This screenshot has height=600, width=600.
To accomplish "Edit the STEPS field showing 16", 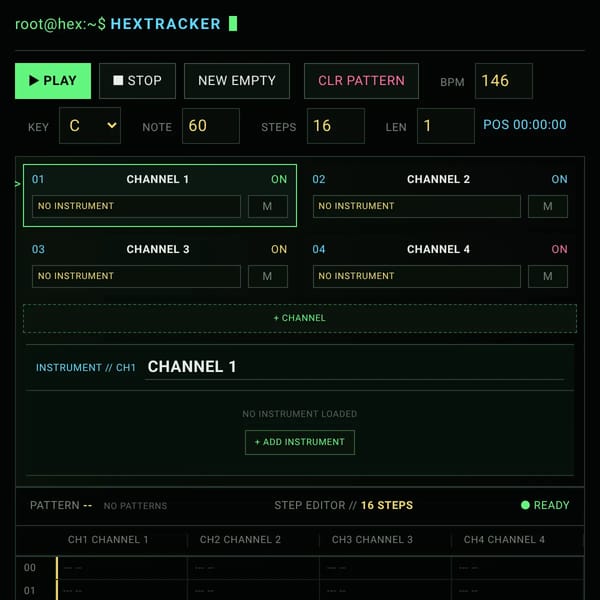I will click(x=336, y=126).
